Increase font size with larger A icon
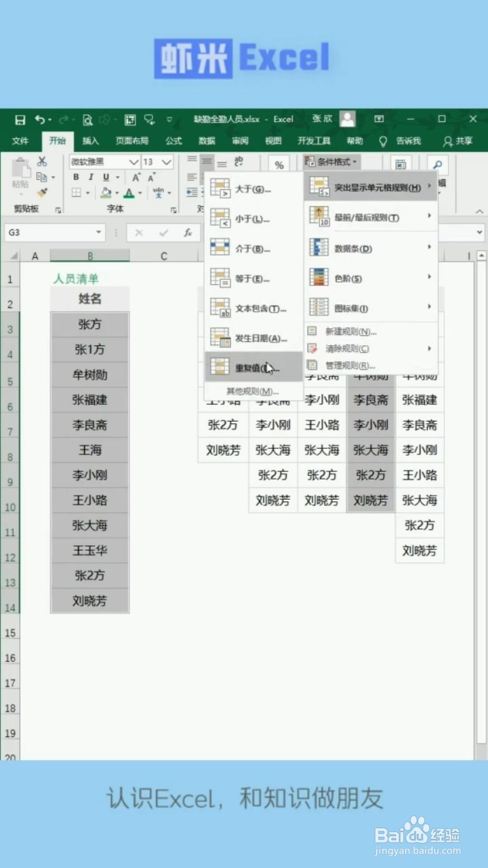Screen dimensions: 488x868 (x=136, y=177)
